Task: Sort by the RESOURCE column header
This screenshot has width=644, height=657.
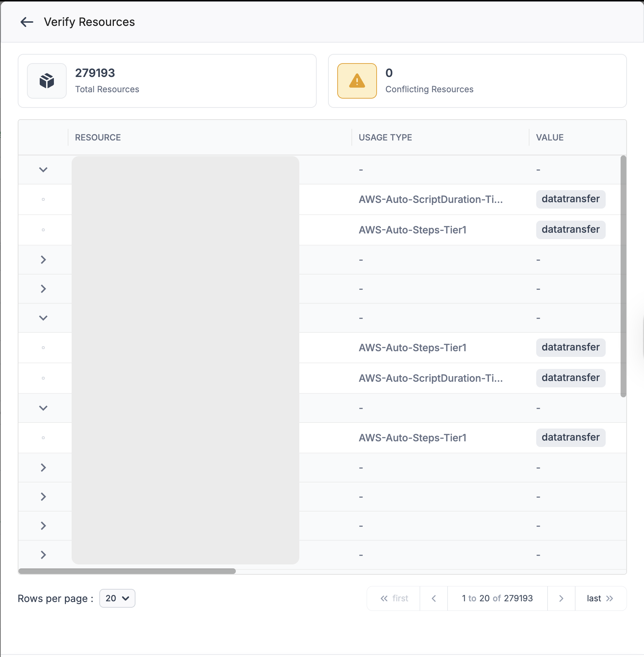Action: pos(98,138)
